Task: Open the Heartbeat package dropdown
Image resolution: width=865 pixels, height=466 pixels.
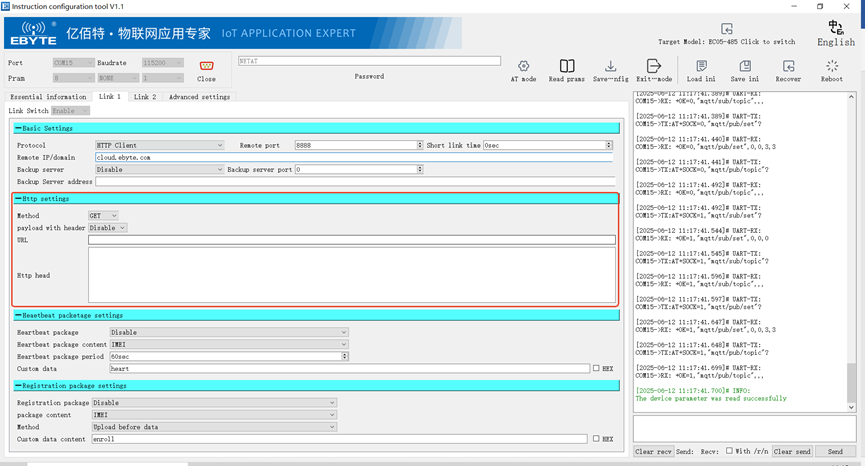Action: coord(229,333)
